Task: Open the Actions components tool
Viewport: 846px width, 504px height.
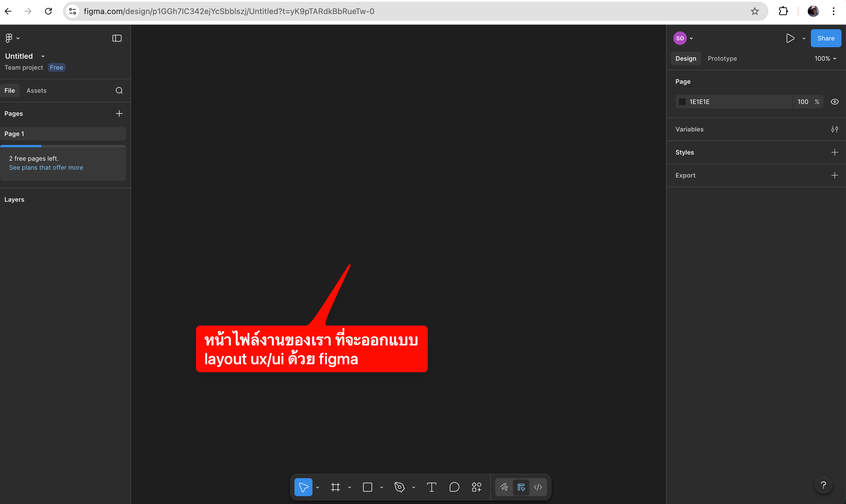Action: (x=476, y=487)
